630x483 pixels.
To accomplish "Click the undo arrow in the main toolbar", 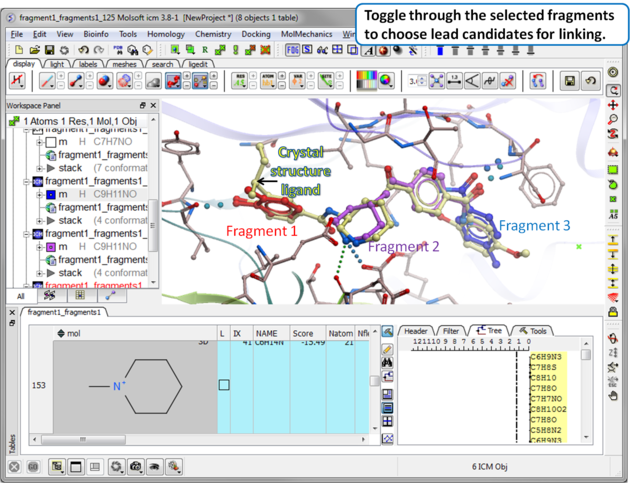I will pos(84,50).
